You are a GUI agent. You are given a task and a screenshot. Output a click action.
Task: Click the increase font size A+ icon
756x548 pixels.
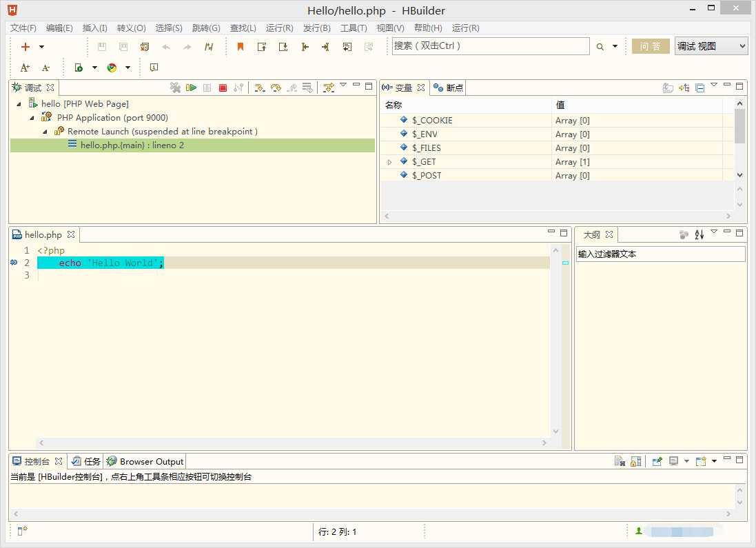point(25,68)
